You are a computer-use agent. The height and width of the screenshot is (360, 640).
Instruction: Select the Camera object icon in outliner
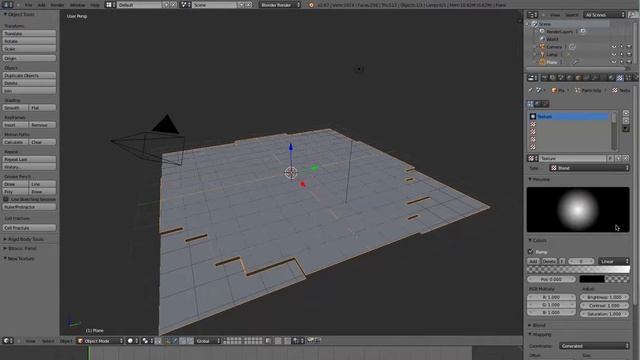[542, 47]
